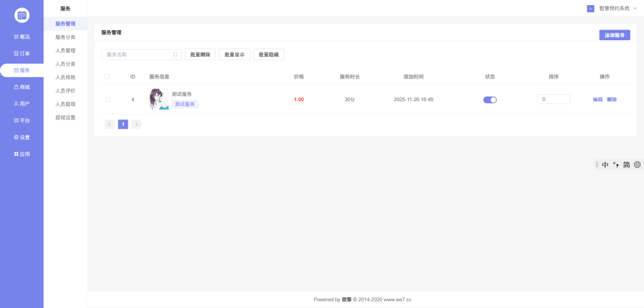
Task: Go to the 订单 orders section
Action: 22,54
